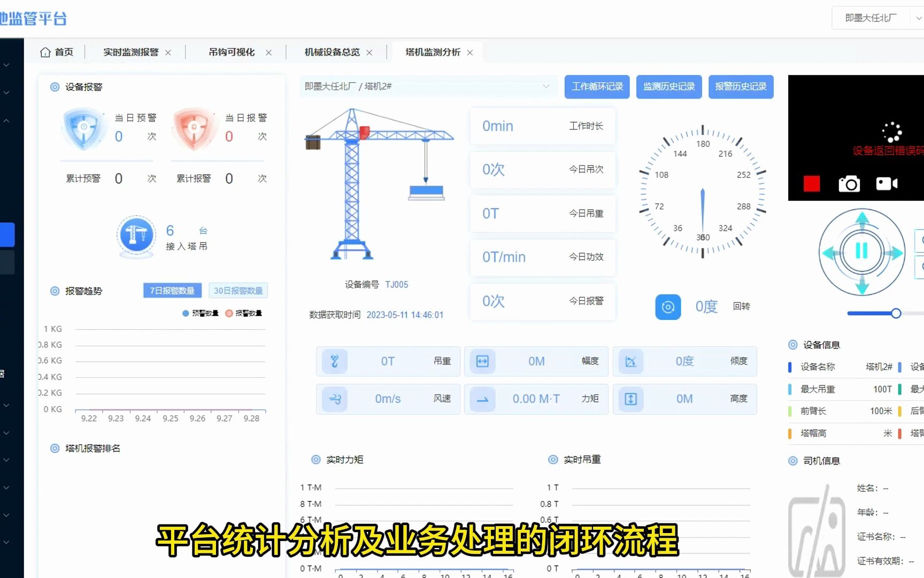Click the 幅度 range icon

pyautogui.click(x=482, y=361)
